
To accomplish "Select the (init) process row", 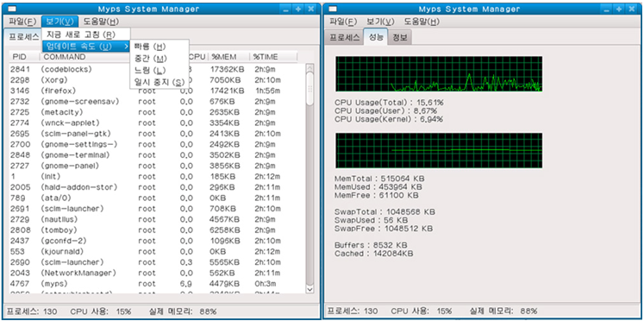I will (157, 176).
